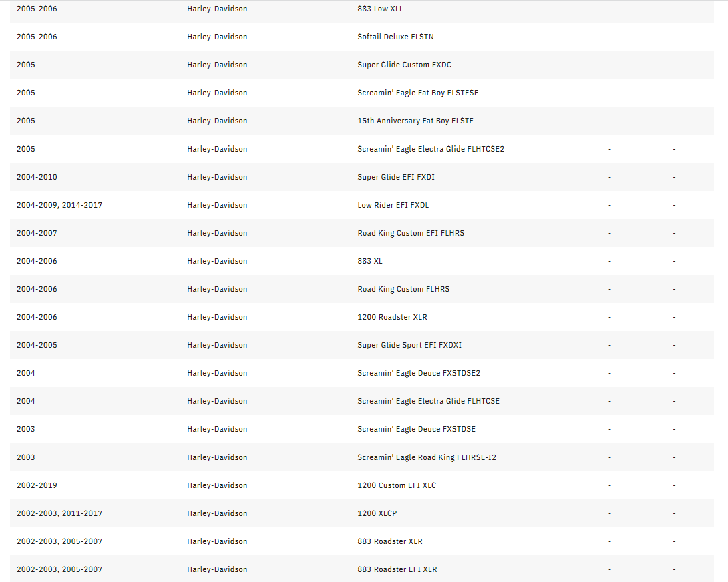Select Super Glide Custom FXDC entry
This screenshot has width=728, height=582.
404,65
